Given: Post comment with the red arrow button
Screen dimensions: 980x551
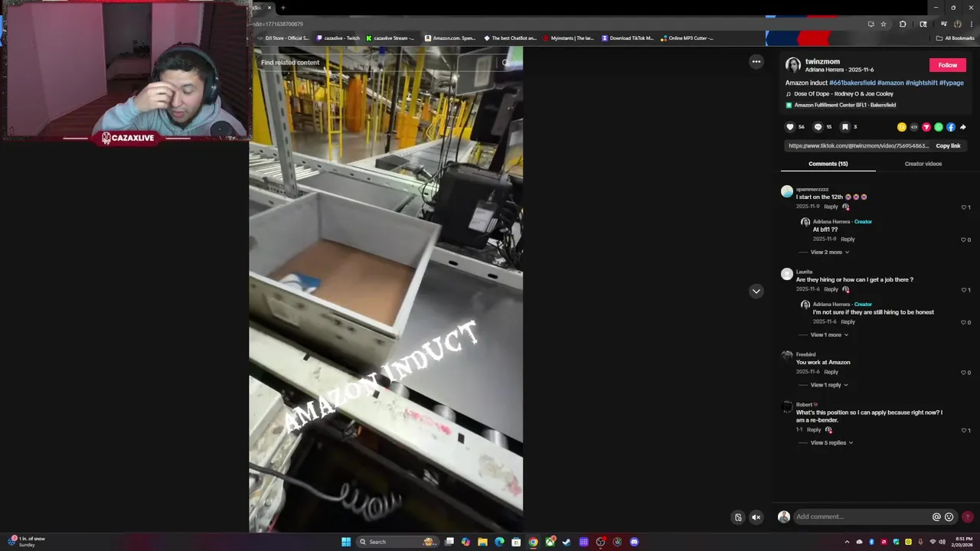Looking at the screenshot, I should pyautogui.click(x=968, y=517).
